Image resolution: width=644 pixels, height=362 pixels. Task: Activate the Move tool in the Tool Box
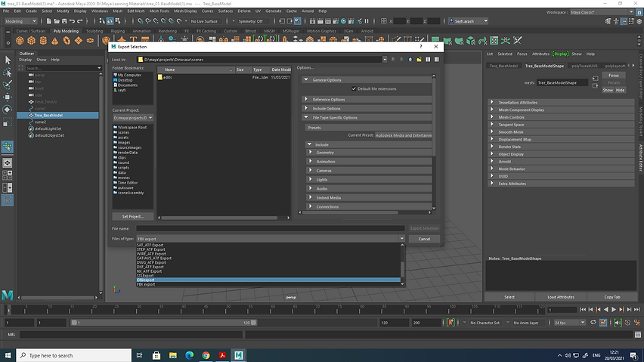click(8, 97)
